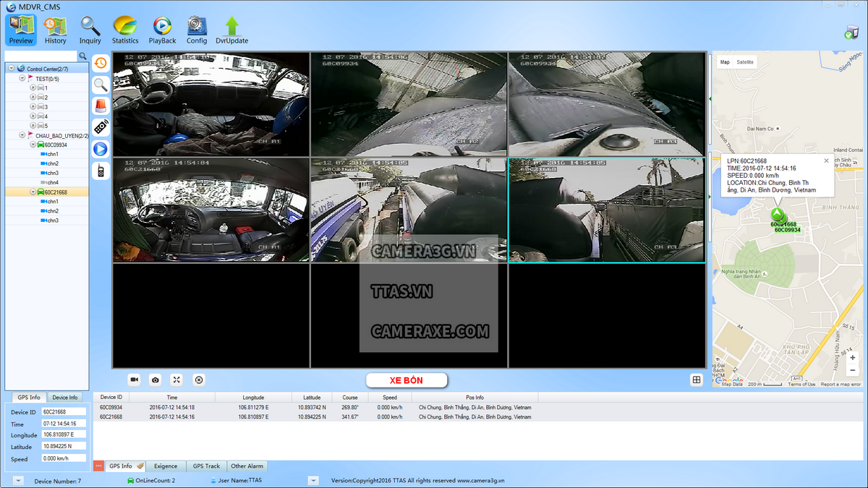Image resolution: width=868 pixels, height=488 pixels.
Task: Open the Inquiry magnifier tool
Action: pyautogui.click(x=90, y=30)
